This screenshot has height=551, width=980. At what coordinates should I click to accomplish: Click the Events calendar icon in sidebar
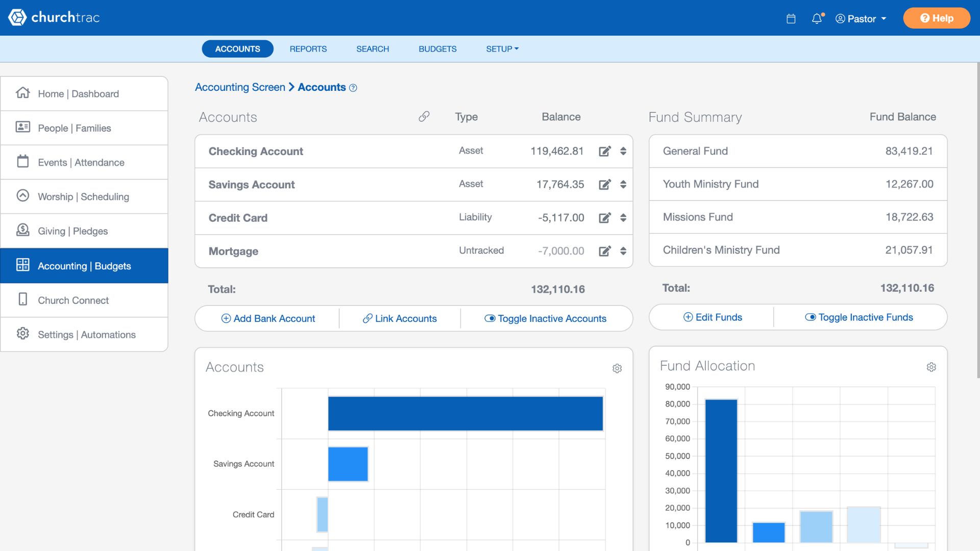pos(22,161)
